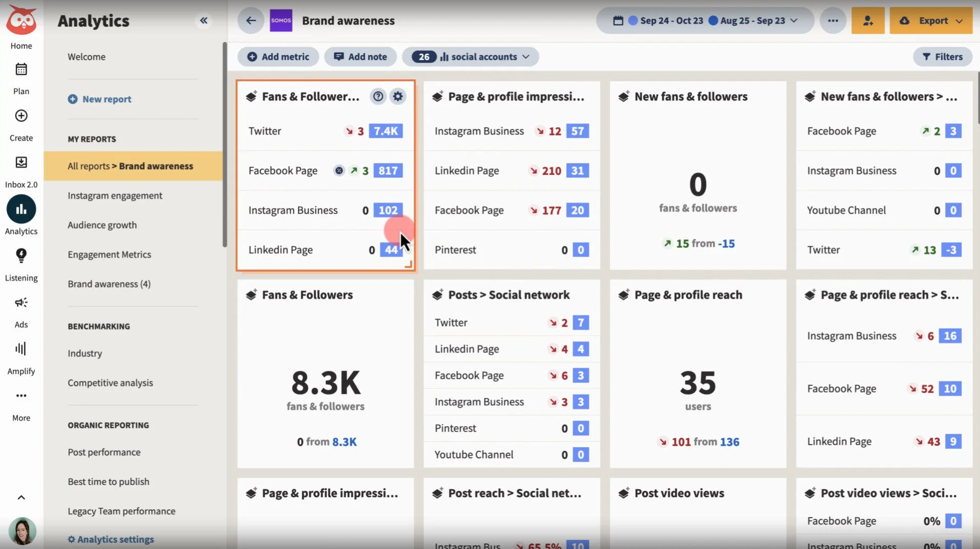Click the Add metric button
This screenshot has width=980, height=549.
278,57
